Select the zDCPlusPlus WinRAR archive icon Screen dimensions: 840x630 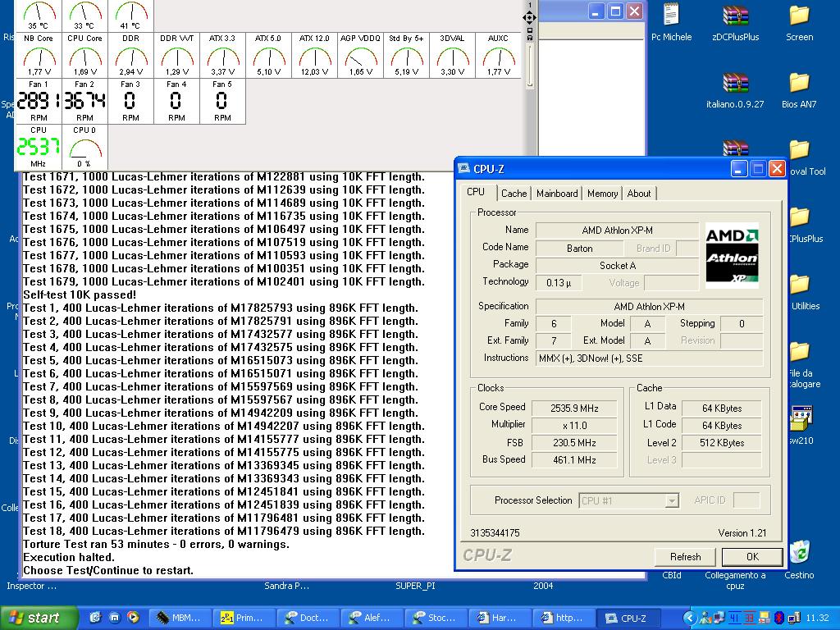pyautogui.click(x=736, y=15)
